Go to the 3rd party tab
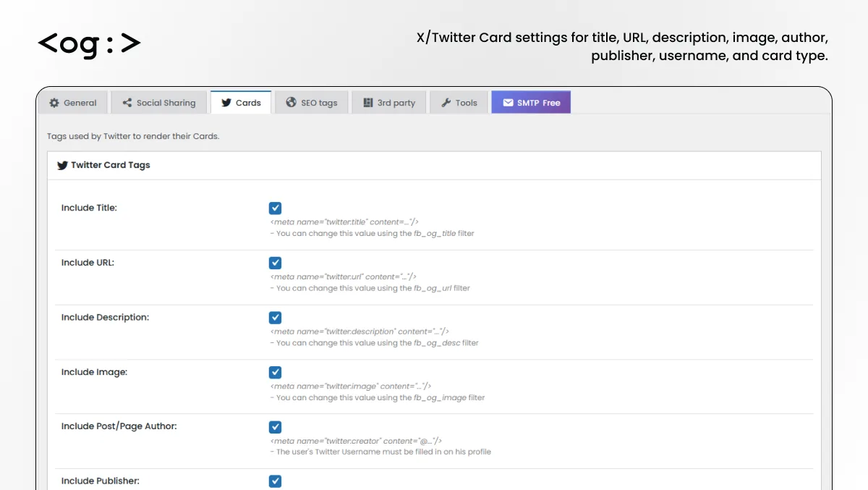868x490 pixels. click(x=389, y=103)
